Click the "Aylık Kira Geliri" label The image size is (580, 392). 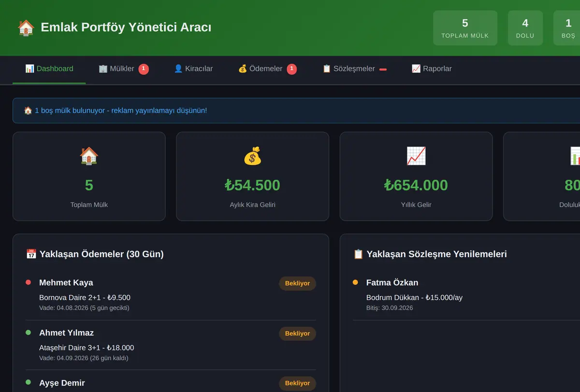pos(252,205)
